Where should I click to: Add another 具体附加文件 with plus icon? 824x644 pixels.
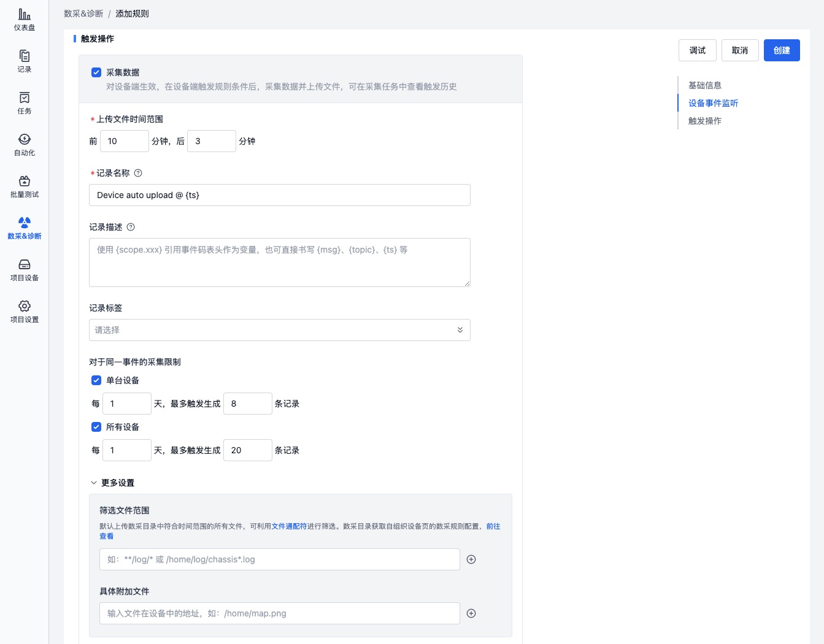471,613
